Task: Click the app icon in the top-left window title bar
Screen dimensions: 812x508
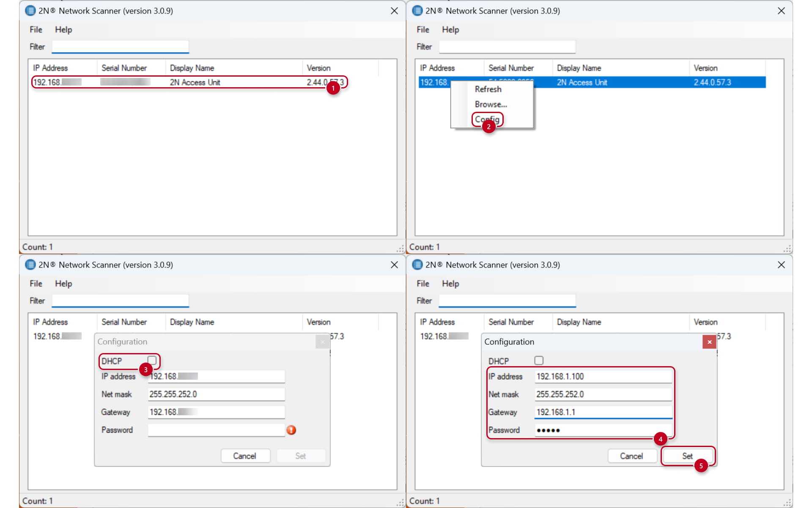Action: tap(30, 11)
